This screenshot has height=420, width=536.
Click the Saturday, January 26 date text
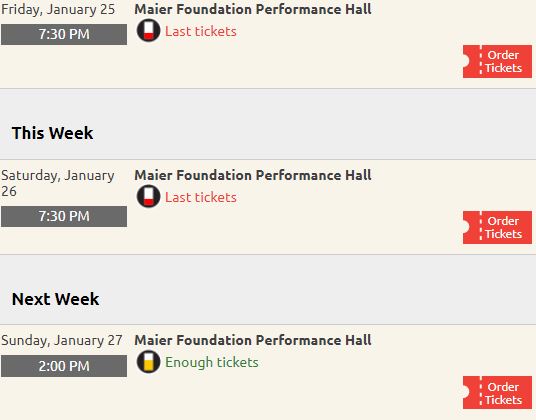tap(58, 183)
